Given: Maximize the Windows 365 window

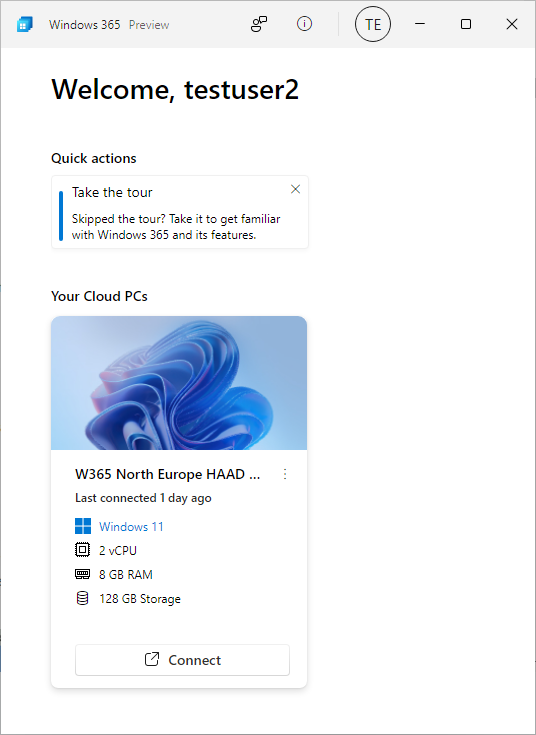Looking at the screenshot, I should pos(466,24).
